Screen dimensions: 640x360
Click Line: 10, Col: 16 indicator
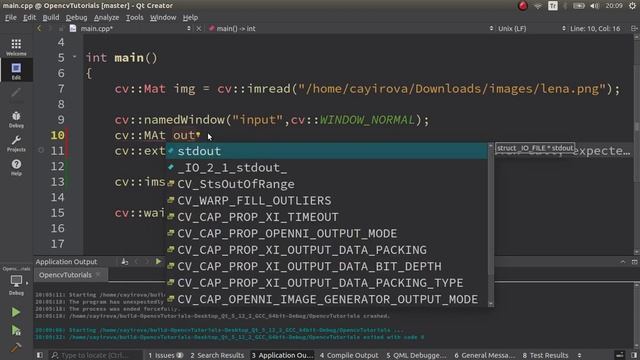[x=595, y=29]
